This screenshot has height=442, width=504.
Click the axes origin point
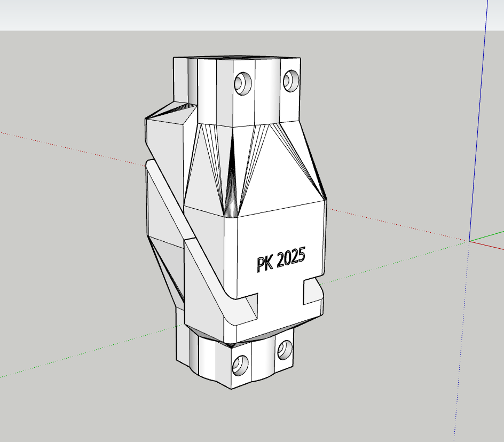[469, 241]
